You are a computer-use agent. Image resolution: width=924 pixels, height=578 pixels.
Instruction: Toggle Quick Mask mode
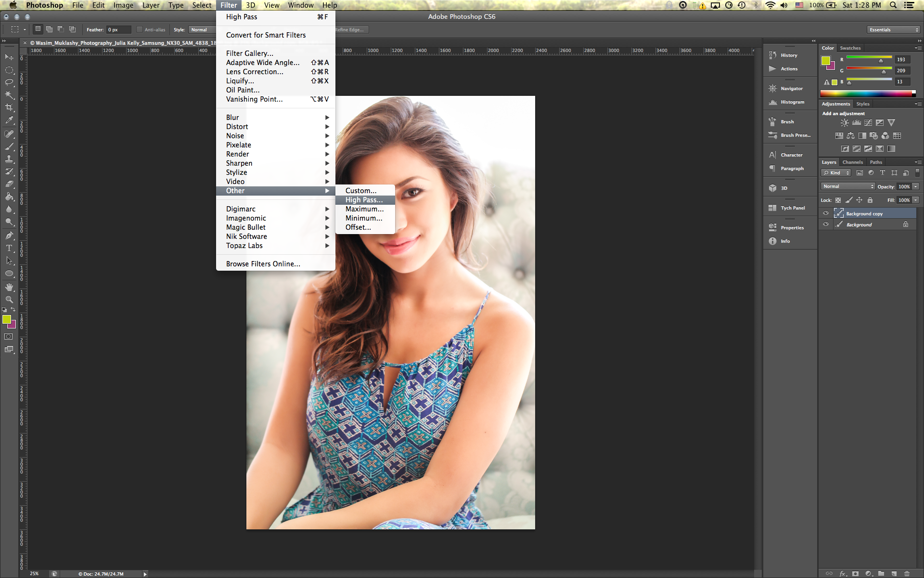pyautogui.click(x=9, y=337)
